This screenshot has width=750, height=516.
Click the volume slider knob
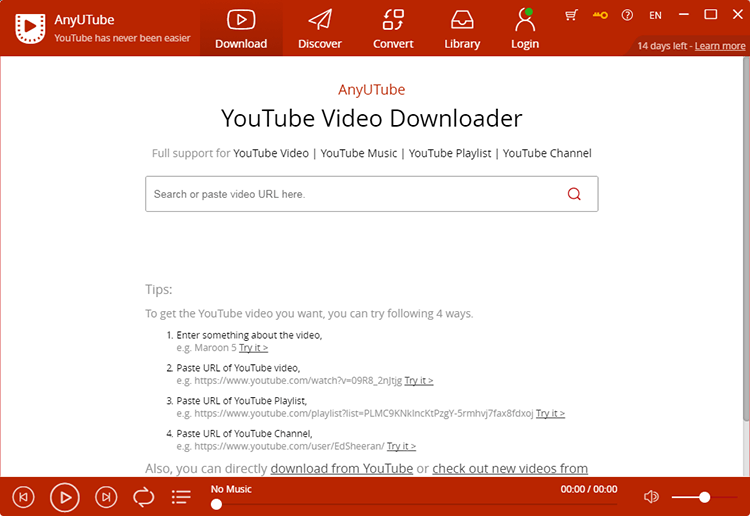[x=704, y=497]
